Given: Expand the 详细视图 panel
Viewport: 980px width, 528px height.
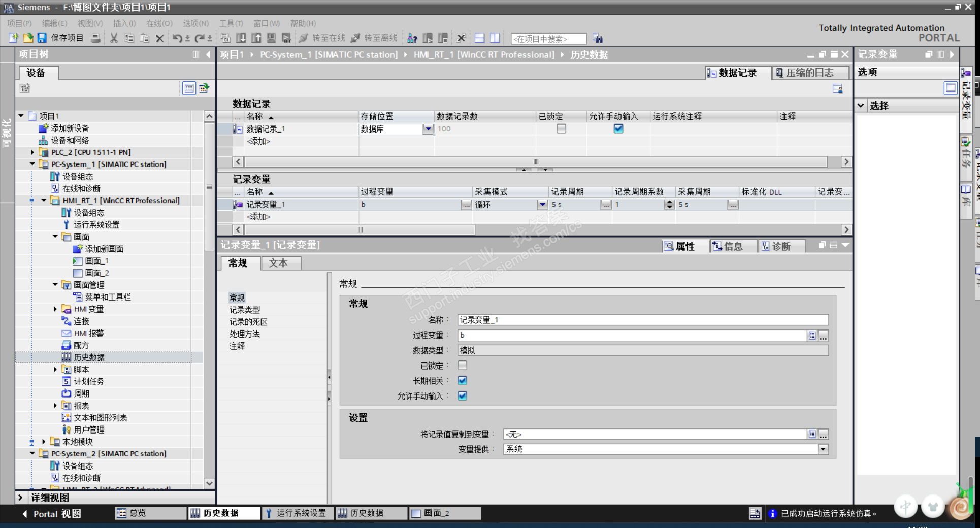Looking at the screenshot, I should (x=20, y=498).
